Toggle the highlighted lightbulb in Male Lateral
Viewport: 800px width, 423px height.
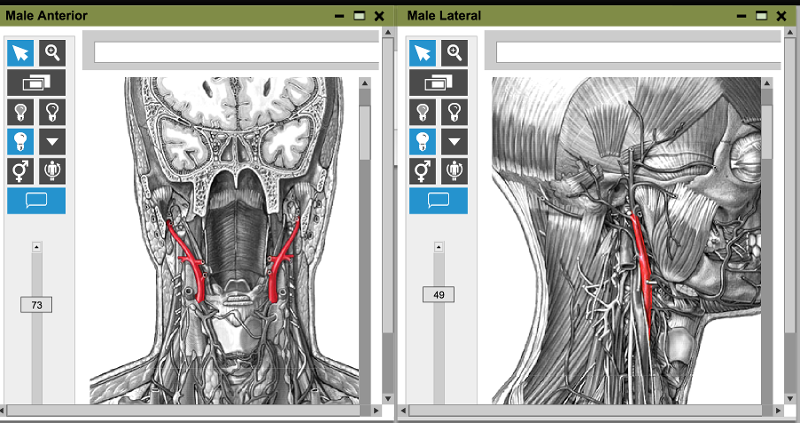coord(423,141)
